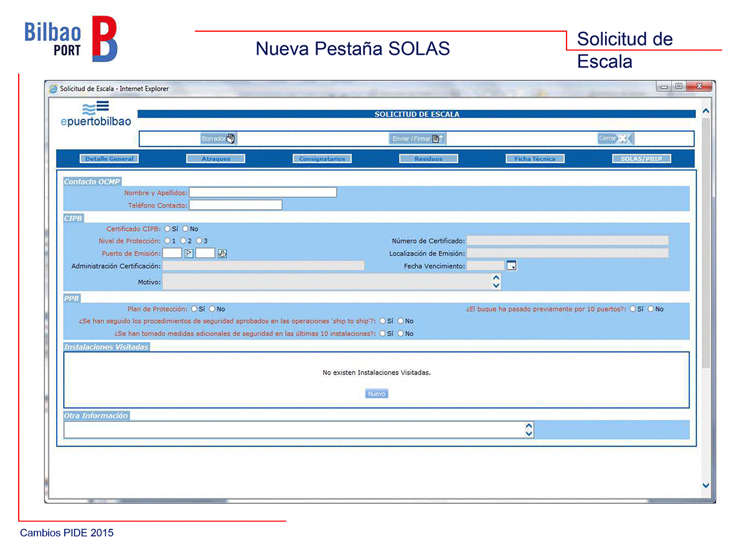Select No for previously passed 10 puertos
The width and height of the screenshot is (747, 560).
[651, 309]
